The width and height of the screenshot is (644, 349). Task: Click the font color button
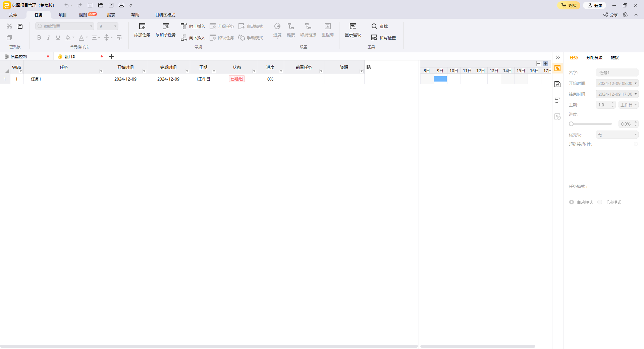click(x=82, y=38)
